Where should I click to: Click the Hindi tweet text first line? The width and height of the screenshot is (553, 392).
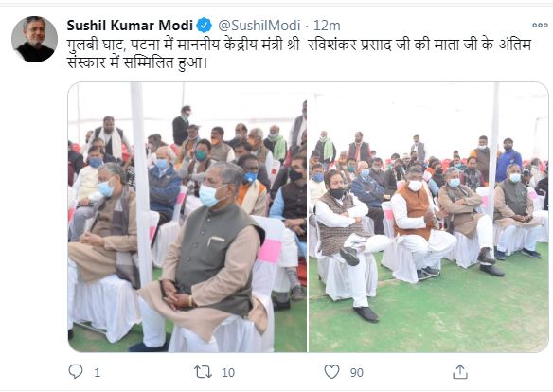point(299,45)
